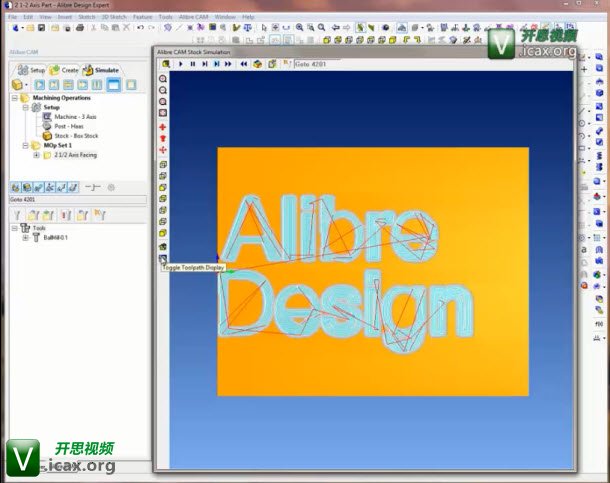Print using the printer icon

80,28
